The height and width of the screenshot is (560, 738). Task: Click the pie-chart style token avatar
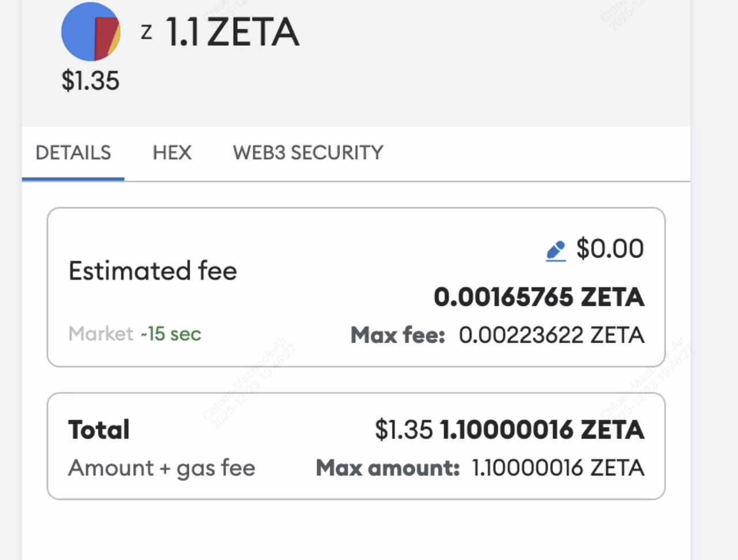click(x=91, y=32)
